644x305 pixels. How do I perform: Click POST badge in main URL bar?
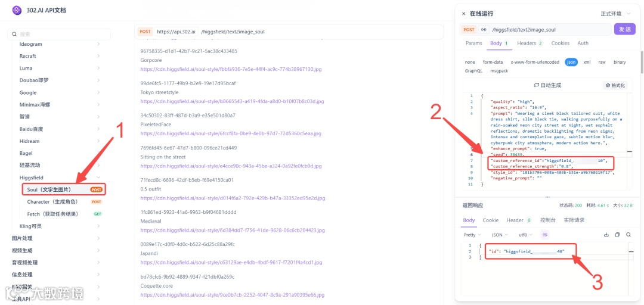[145, 31]
